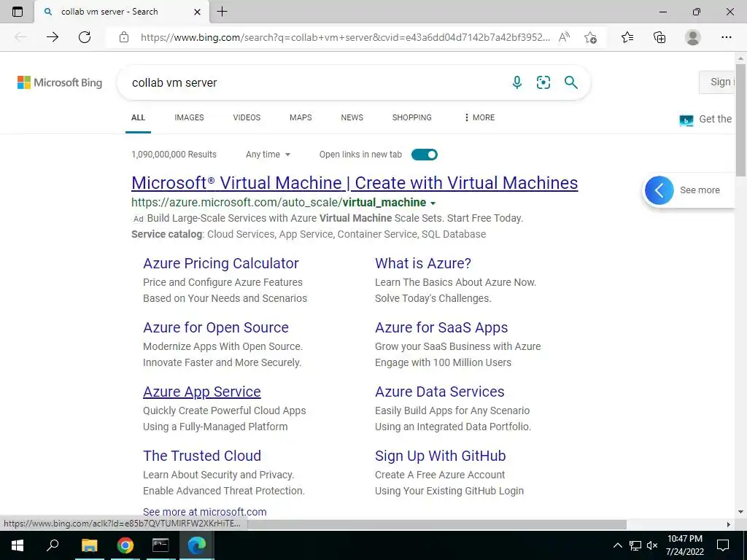Screen dimensions: 747x560
Task: Switch to MAPS tab
Action: [301, 117]
